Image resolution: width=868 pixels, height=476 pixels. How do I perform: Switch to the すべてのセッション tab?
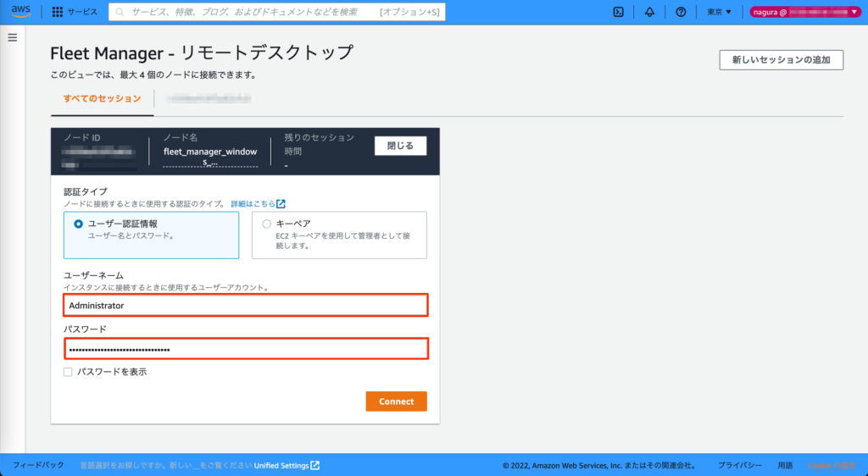coord(102,99)
